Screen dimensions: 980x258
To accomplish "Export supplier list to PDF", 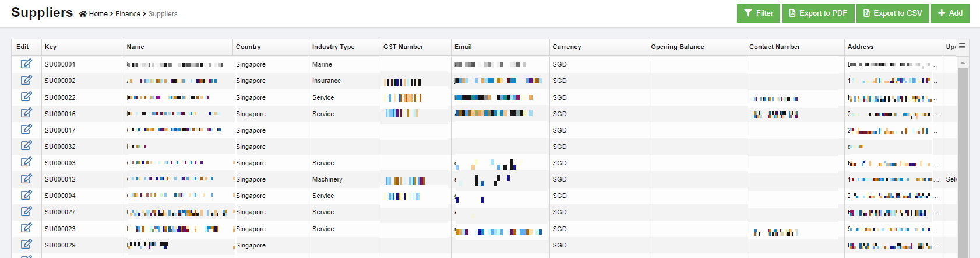I will pos(817,13).
